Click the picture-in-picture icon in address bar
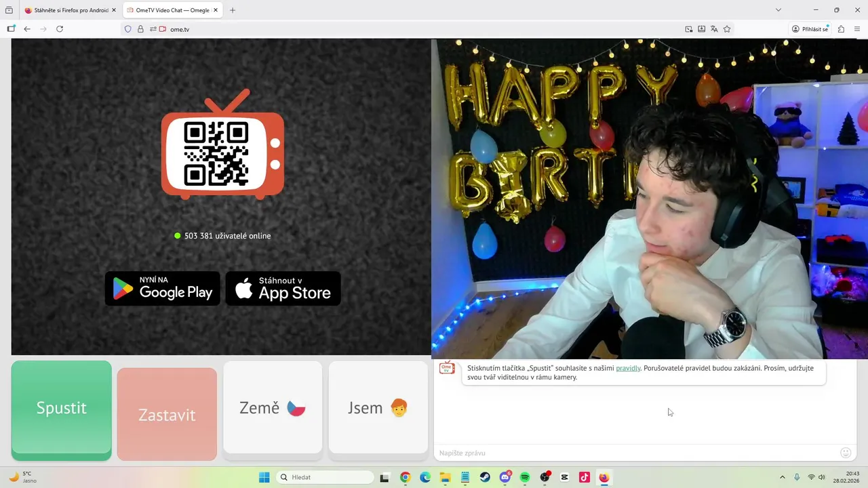This screenshot has height=488, width=868. 689,29
